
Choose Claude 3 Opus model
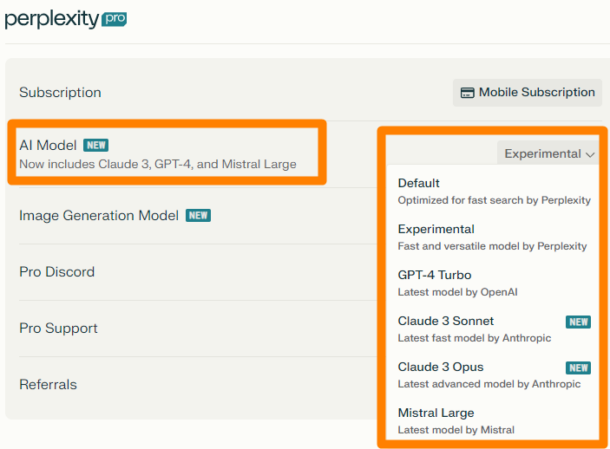tap(494, 375)
